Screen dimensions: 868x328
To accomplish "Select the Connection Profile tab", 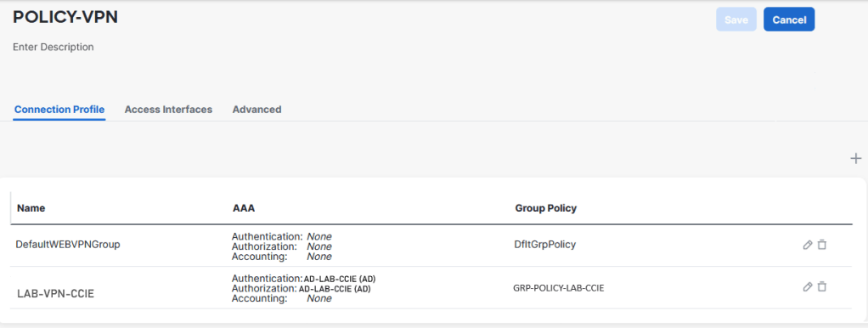I will (59, 109).
